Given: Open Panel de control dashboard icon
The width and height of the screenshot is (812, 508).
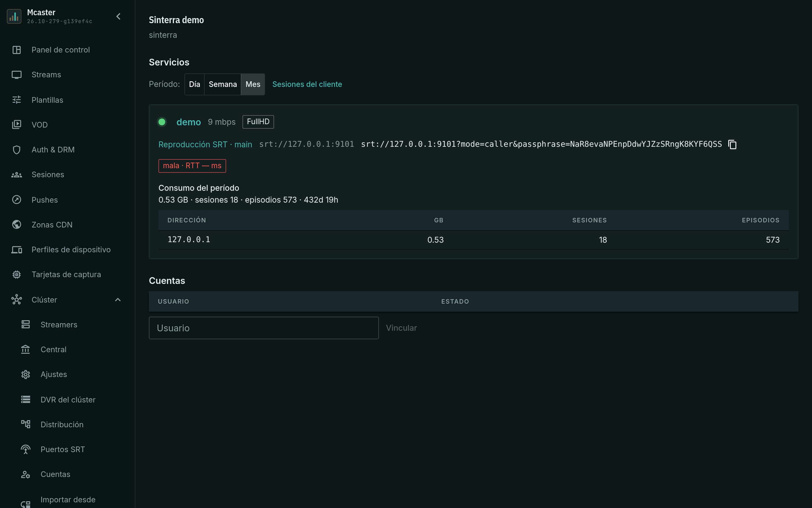Looking at the screenshot, I should (16, 50).
